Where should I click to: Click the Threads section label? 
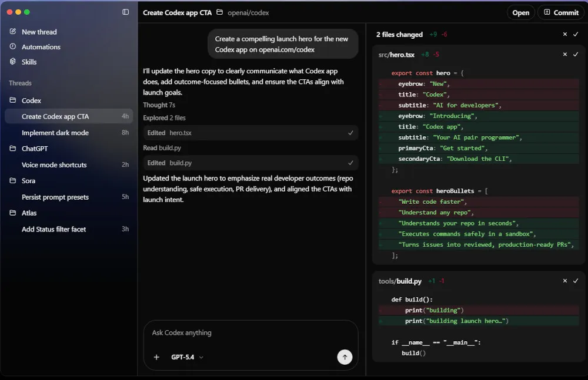[x=20, y=83]
